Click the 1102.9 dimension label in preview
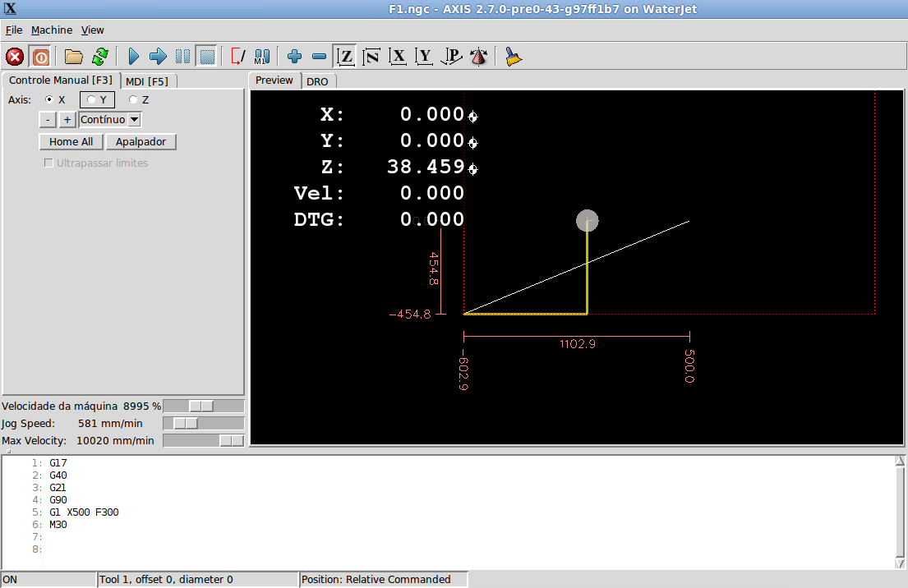 pyautogui.click(x=578, y=344)
